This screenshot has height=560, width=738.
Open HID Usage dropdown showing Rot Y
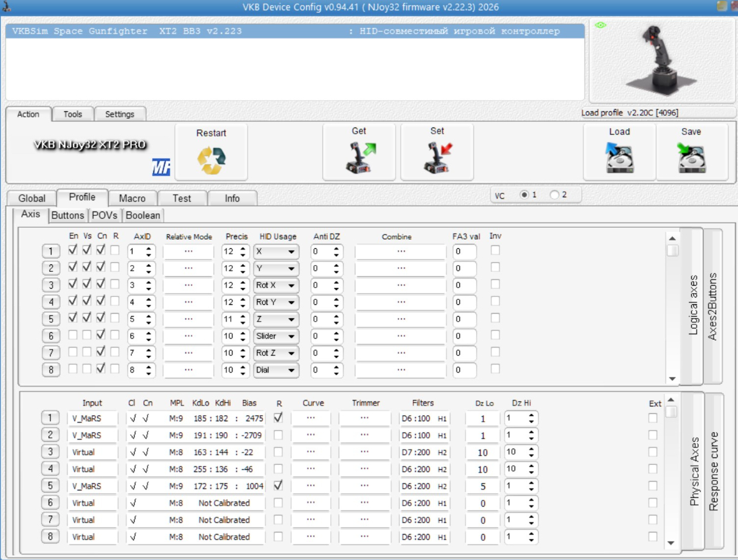tap(276, 302)
